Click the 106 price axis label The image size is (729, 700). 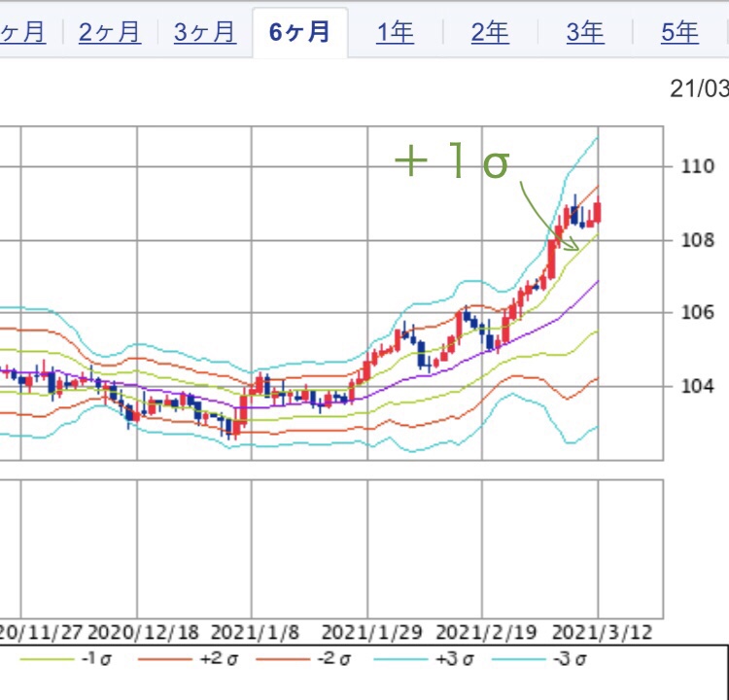coord(697,312)
